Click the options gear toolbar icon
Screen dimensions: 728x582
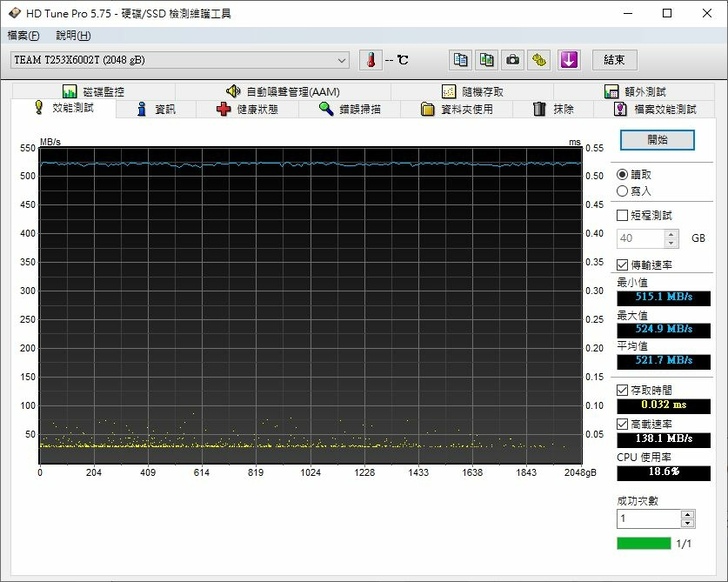coord(539,60)
